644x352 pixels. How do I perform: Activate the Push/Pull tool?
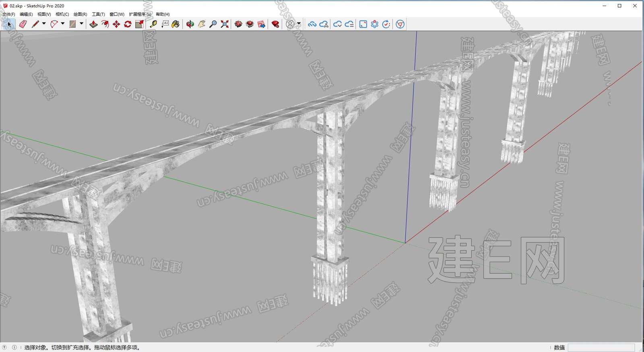tap(93, 24)
